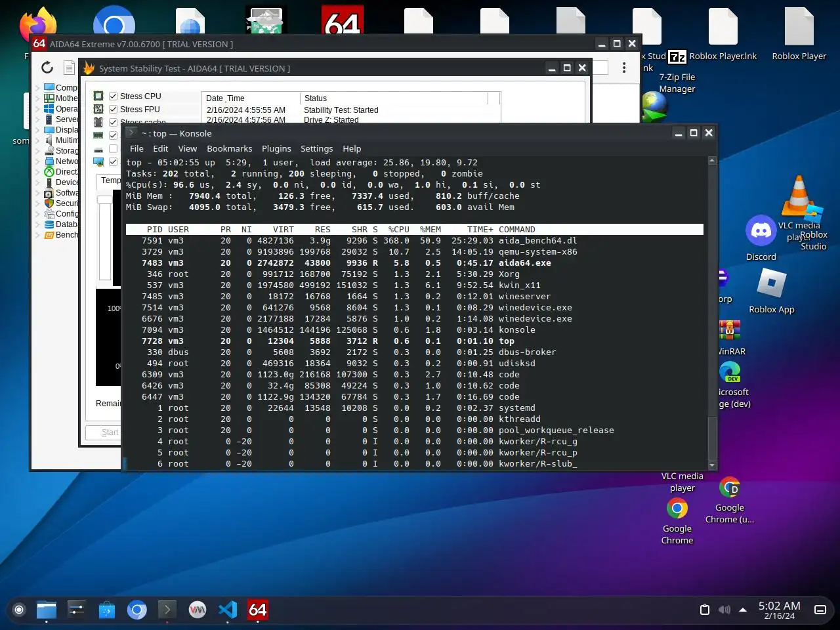Open the clipboard tray icon
The image size is (840, 630).
[x=705, y=610]
